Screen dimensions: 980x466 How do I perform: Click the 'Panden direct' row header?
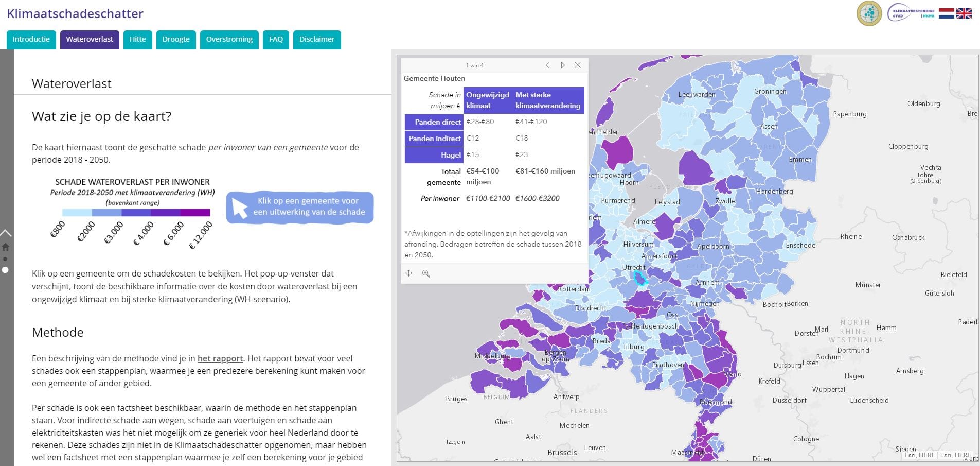pyautogui.click(x=434, y=122)
